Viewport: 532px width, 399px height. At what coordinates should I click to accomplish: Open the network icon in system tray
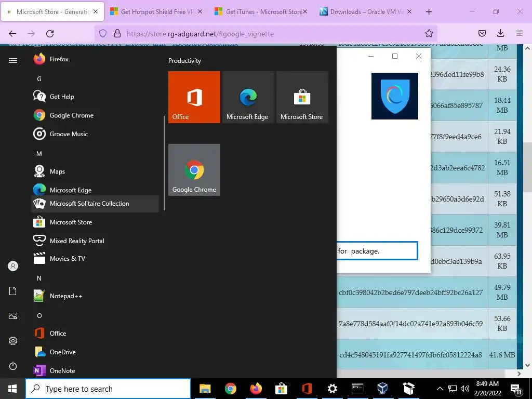(x=453, y=389)
